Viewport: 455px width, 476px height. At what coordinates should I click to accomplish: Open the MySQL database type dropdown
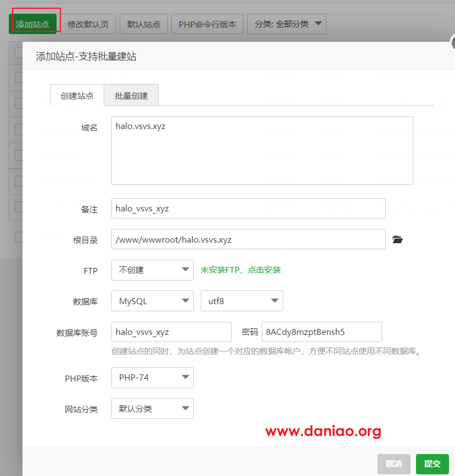[153, 301]
